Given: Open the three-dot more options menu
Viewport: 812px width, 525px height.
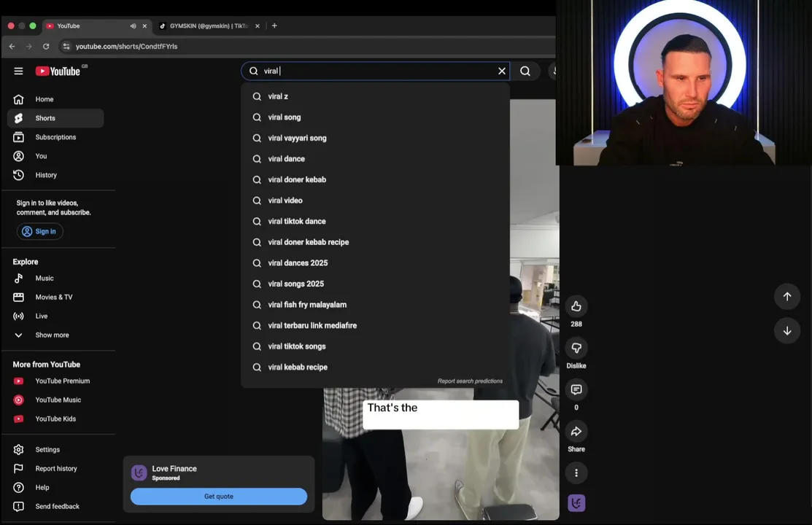Looking at the screenshot, I should [576, 472].
